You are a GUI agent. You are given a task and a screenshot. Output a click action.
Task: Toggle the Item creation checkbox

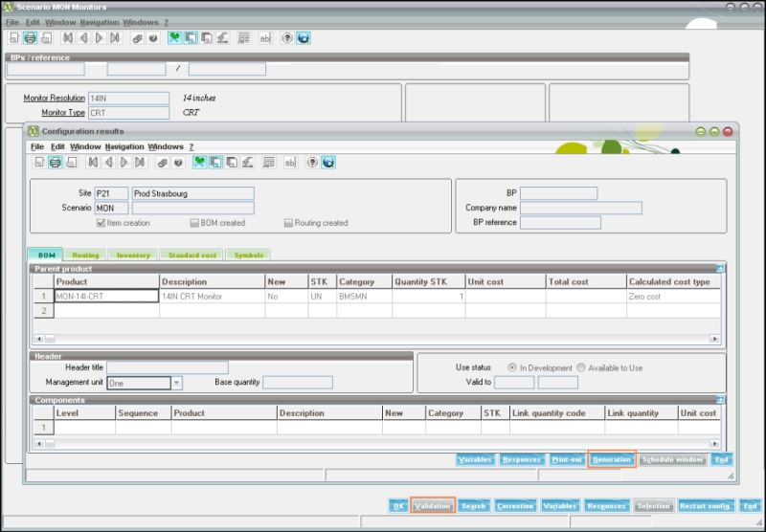point(101,223)
